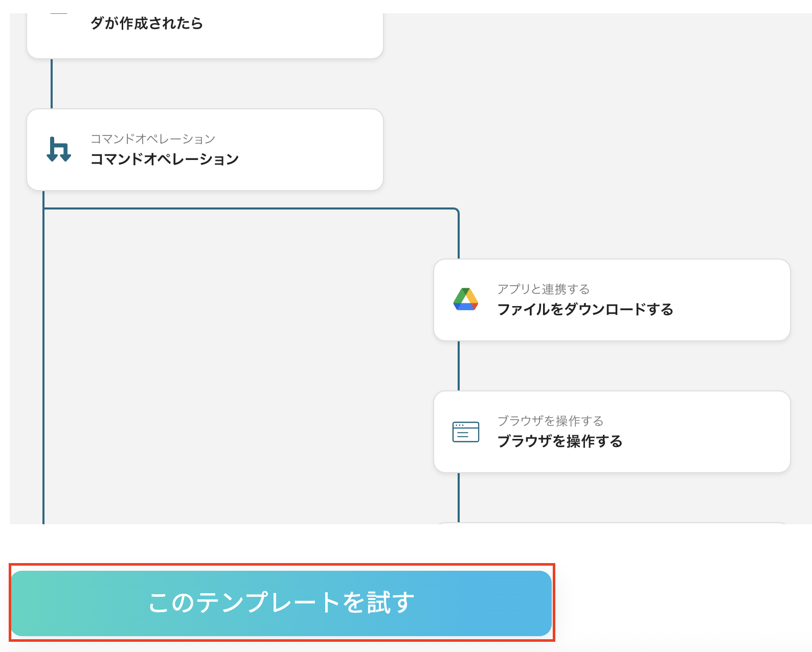Click the ダが作成されたら trigger text
This screenshot has width=812, height=652.
click(x=147, y=24)
